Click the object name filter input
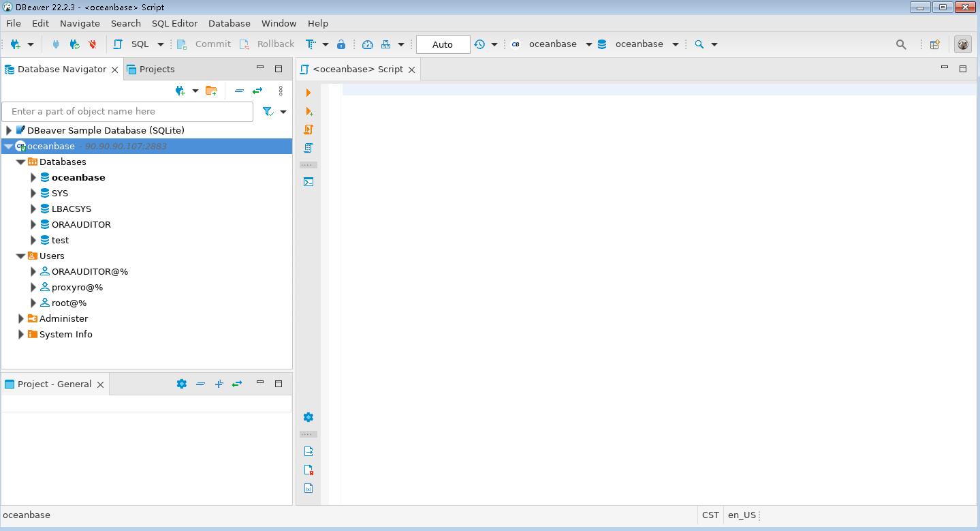 pos(127,112)
